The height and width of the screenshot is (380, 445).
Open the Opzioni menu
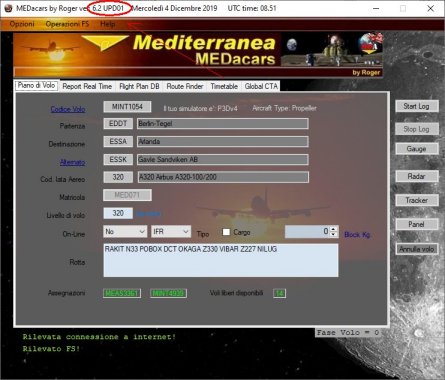click(x=22, y=24)
